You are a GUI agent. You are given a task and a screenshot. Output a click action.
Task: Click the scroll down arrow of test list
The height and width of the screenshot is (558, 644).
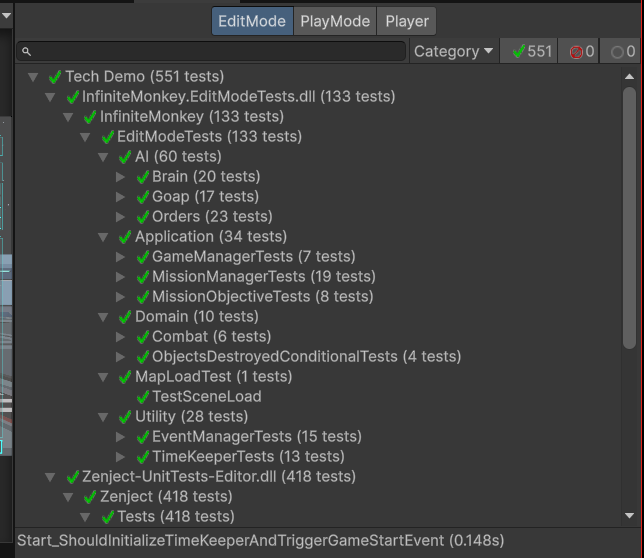[629, 516]
